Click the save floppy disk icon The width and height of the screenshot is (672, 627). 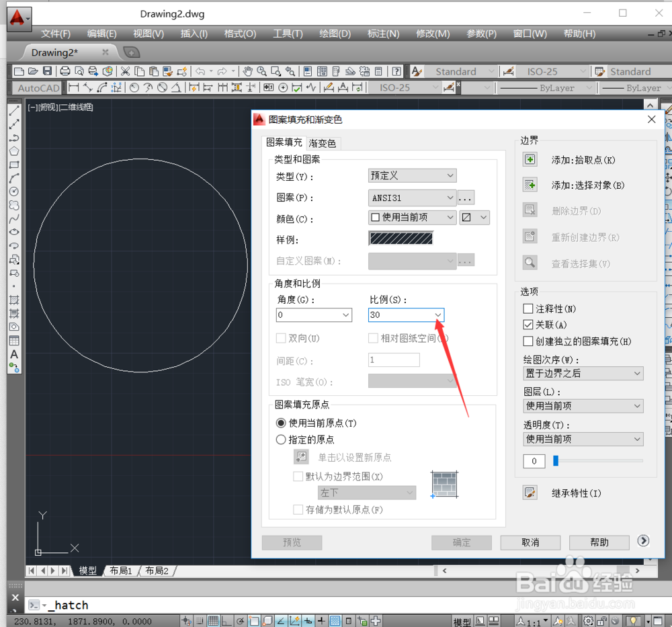tap(47, 71)
